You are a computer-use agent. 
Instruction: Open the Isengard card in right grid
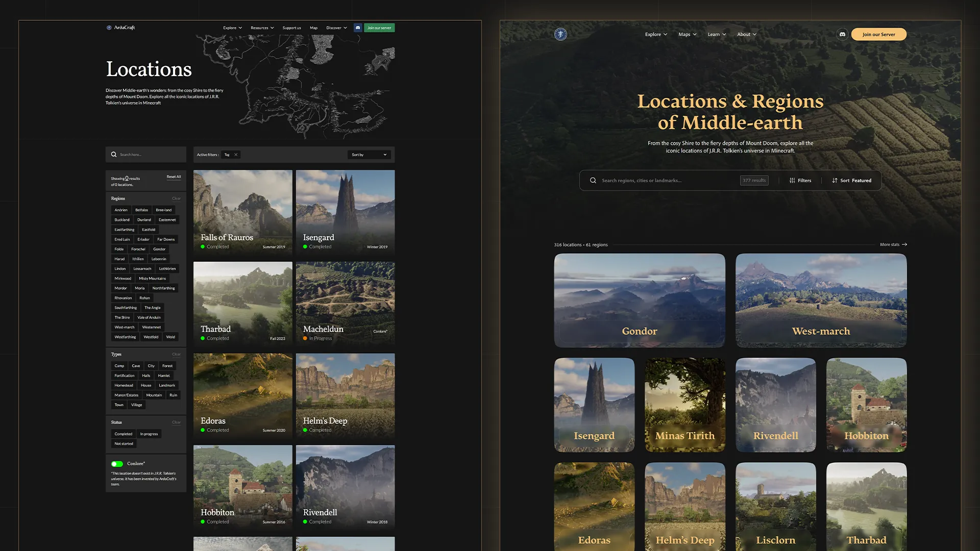(x=594, y=405)
